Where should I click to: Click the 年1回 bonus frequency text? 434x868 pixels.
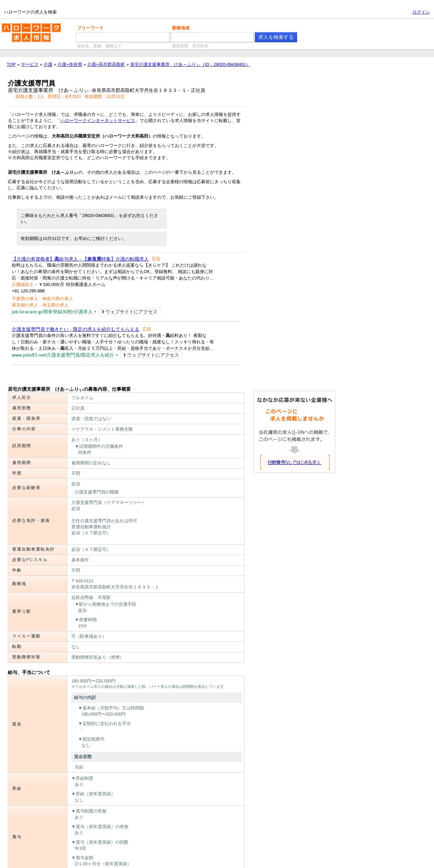(80, 848)
